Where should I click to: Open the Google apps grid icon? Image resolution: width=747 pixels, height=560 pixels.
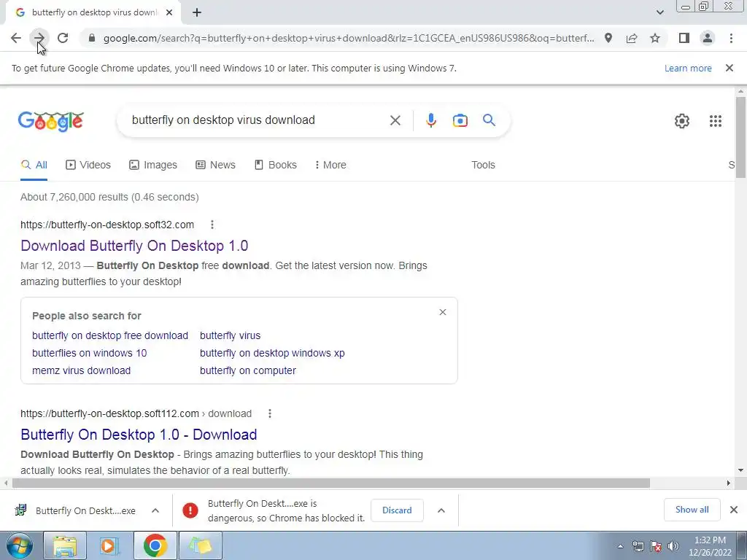(x=715, y=121)
